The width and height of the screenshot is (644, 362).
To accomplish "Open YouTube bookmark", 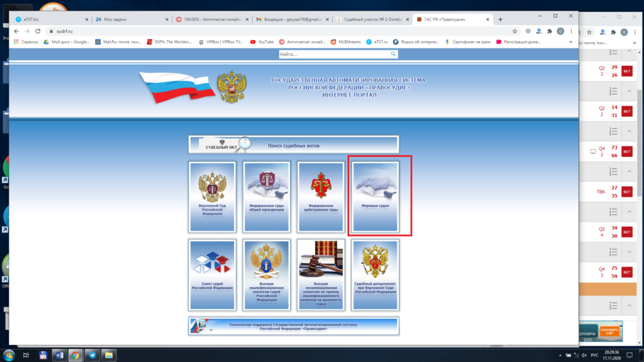I will 262,42.
